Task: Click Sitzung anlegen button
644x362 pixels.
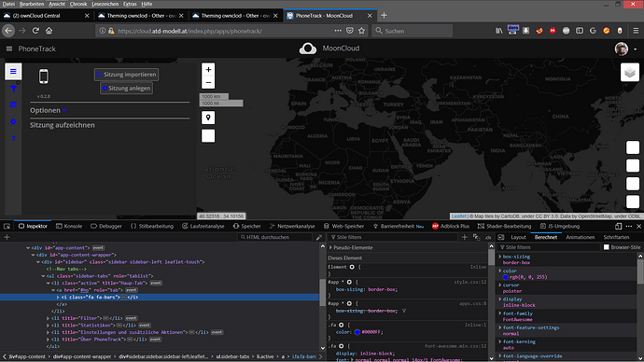Action: click(126, 89)
